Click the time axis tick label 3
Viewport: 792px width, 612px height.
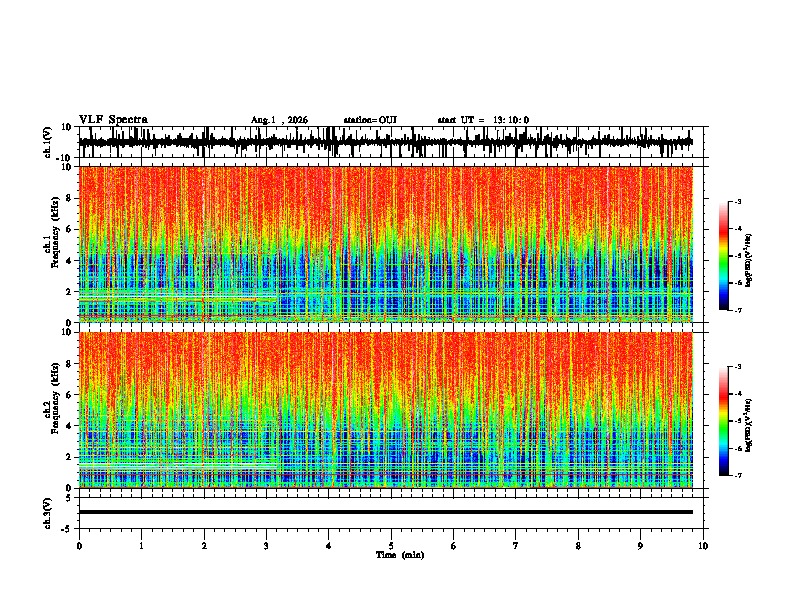[x=266, y=546]
